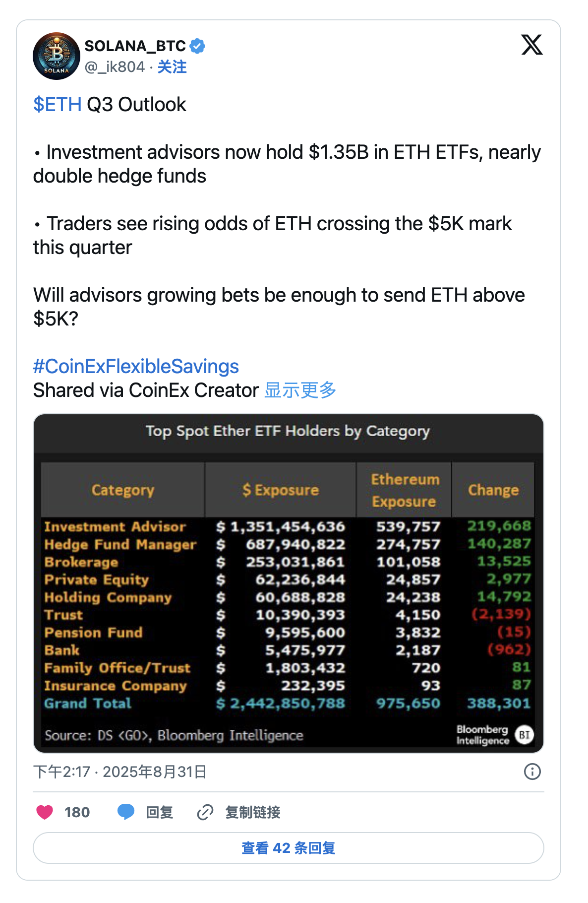Open the #CoinExFlexibleSavings hashtag
The height and width of the screenshot is (903, 588).
136,367
